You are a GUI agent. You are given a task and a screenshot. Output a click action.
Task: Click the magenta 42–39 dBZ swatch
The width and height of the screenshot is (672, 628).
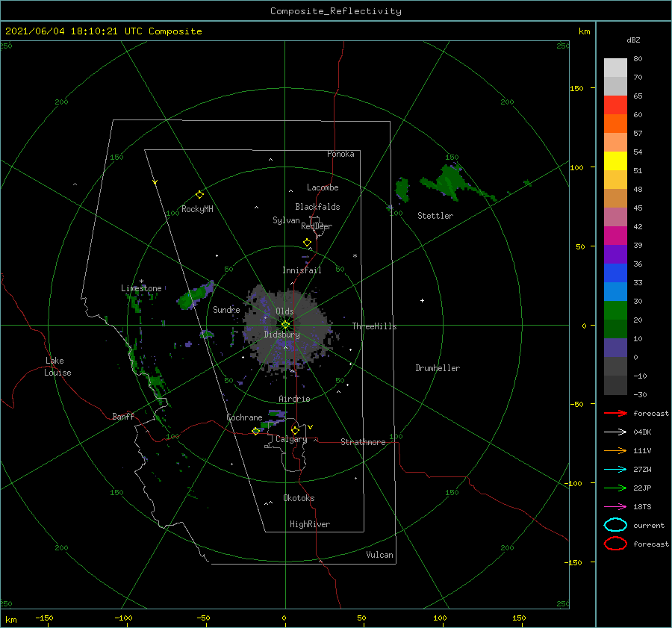615,235
